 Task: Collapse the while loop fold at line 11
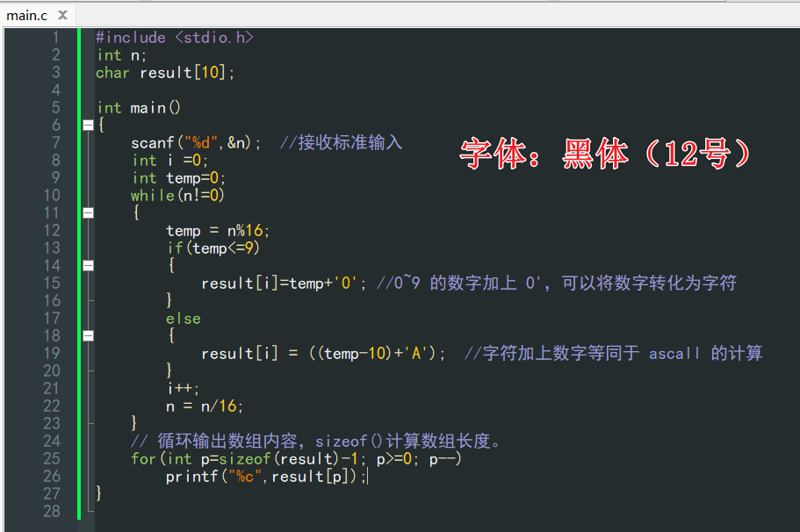pos(89,213)
